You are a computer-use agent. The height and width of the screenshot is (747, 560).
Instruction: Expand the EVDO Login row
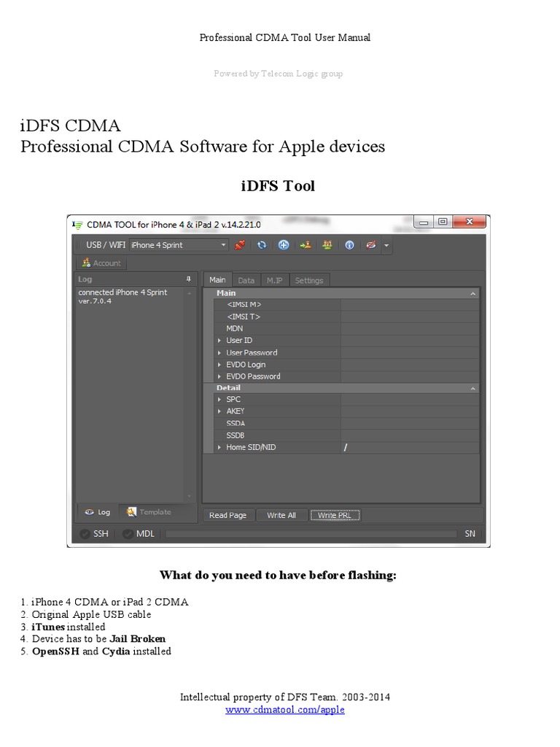(x=219, y=365)
